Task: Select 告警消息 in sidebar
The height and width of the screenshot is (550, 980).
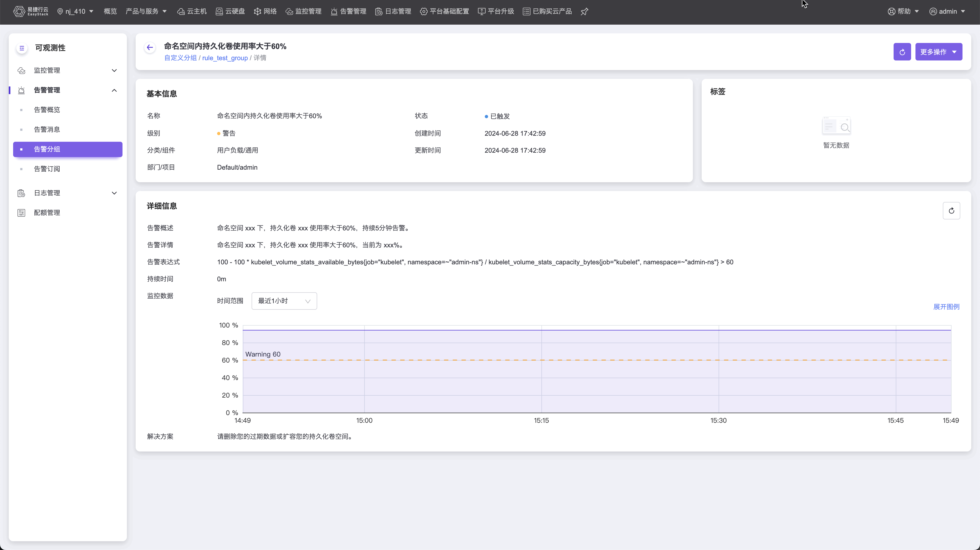Action: (47, 129)
